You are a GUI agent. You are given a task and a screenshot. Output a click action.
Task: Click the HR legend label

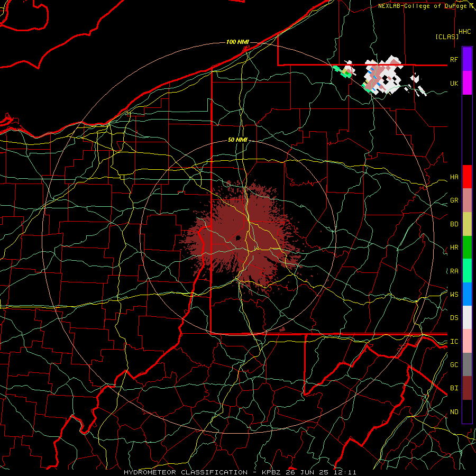454,248
